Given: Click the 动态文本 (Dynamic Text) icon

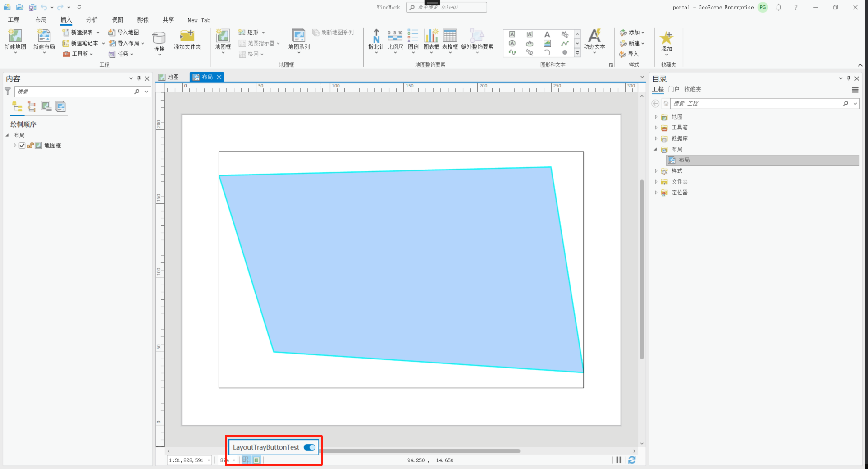Looking at the screenshot, I should pyautogui.click(x=594, y=36).
